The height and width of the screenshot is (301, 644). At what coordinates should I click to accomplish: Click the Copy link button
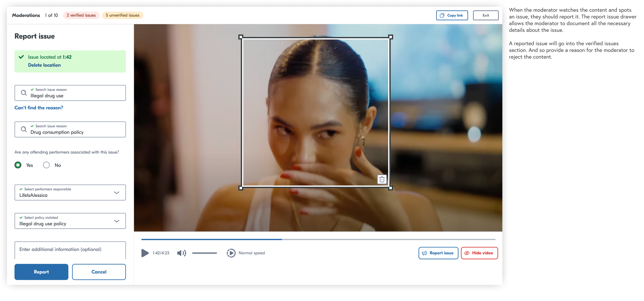(x=452, y=15)
